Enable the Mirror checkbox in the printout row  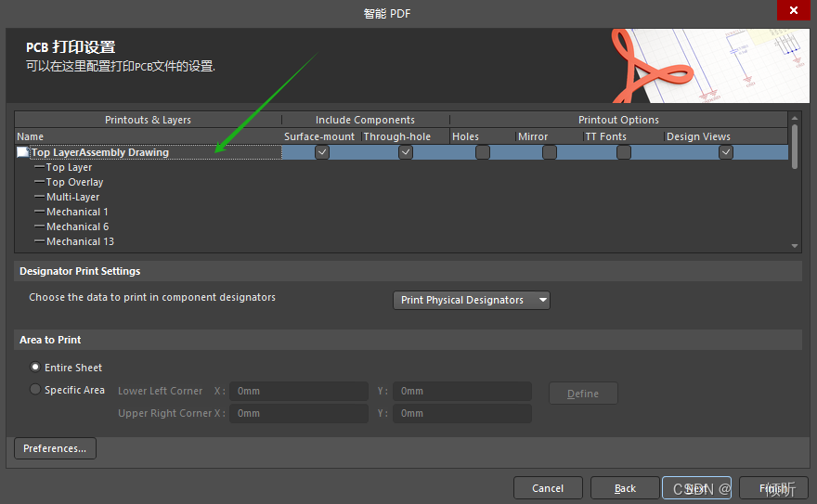tap(550, 152)
